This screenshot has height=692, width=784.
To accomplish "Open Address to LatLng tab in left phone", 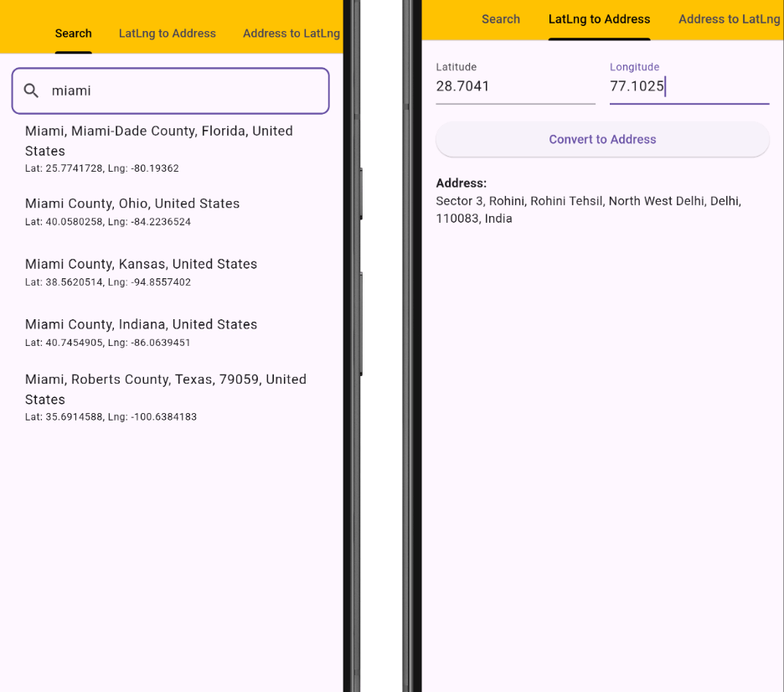I will [x=291, y=34].
